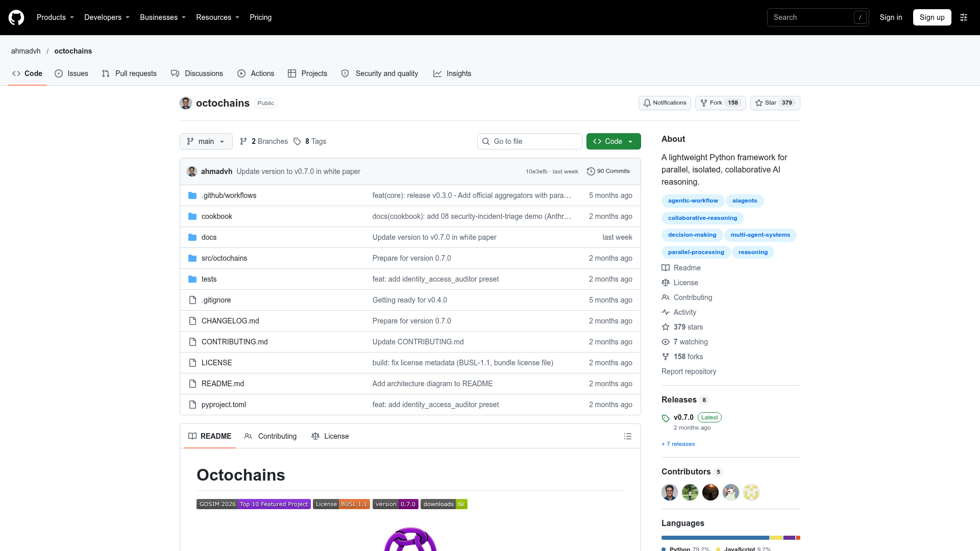Select the agentic-workflow topic tag
The image size is (980, 551).
693,201
